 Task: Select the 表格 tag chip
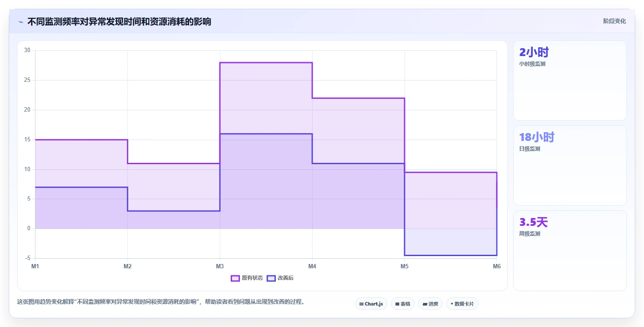click(403, 304)
